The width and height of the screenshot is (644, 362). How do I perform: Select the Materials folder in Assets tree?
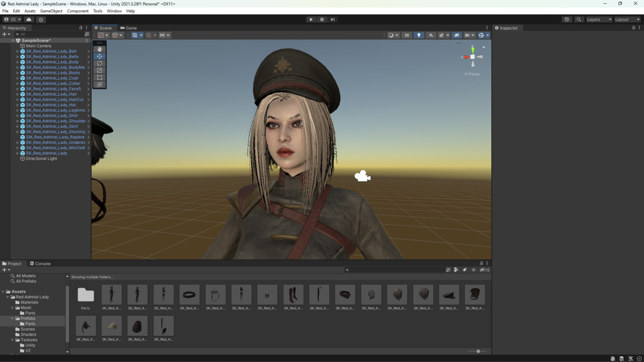(x=29, y=302)
